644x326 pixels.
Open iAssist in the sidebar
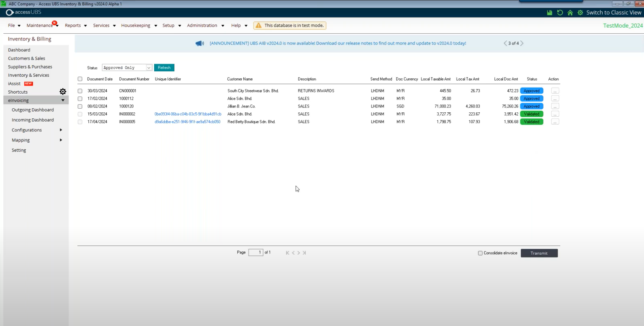point(14,84)
